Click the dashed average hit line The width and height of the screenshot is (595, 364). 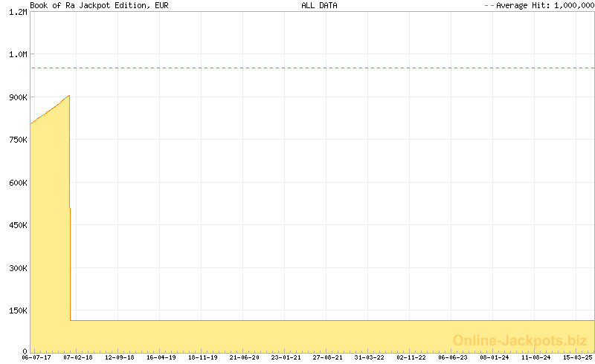tap(312, 68)
